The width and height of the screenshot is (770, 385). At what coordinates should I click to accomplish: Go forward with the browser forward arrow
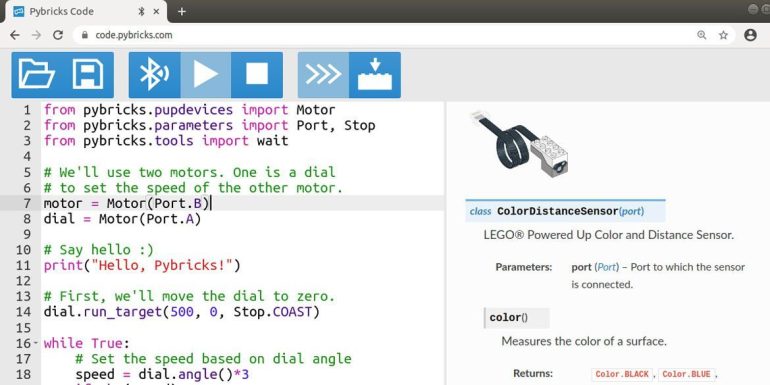[36, 35]
